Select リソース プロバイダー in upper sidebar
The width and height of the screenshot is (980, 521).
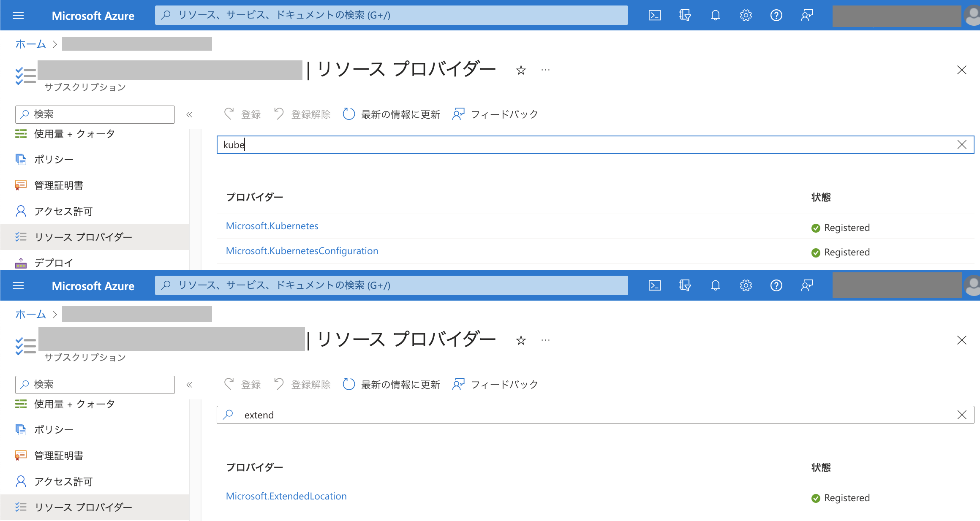point(95,237)
